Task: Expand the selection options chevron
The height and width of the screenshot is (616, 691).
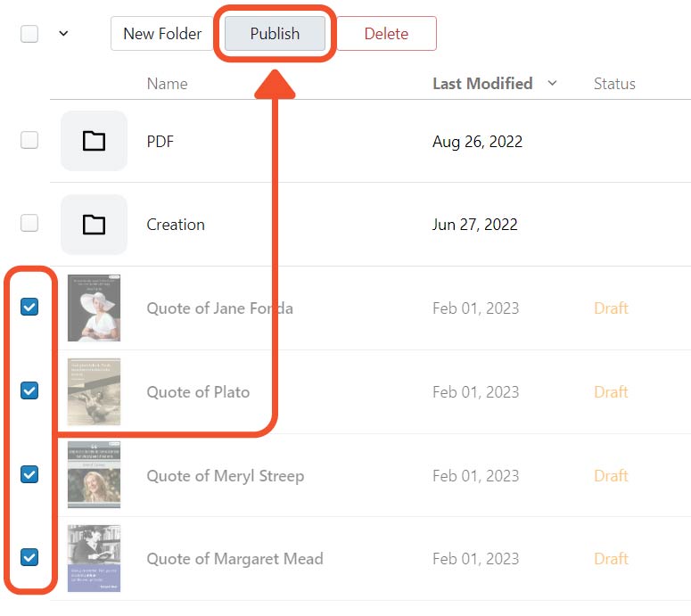Action: 63,34
